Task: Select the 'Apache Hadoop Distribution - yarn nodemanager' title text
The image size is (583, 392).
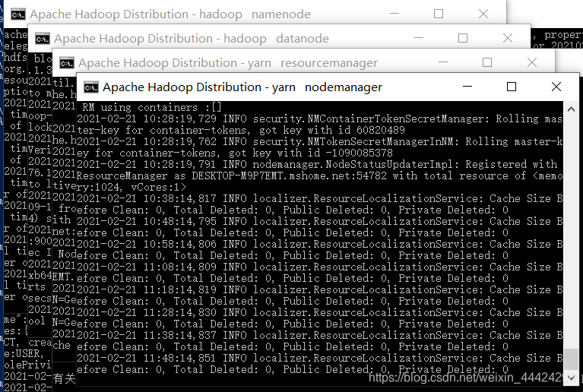Action: coord(242,87)
